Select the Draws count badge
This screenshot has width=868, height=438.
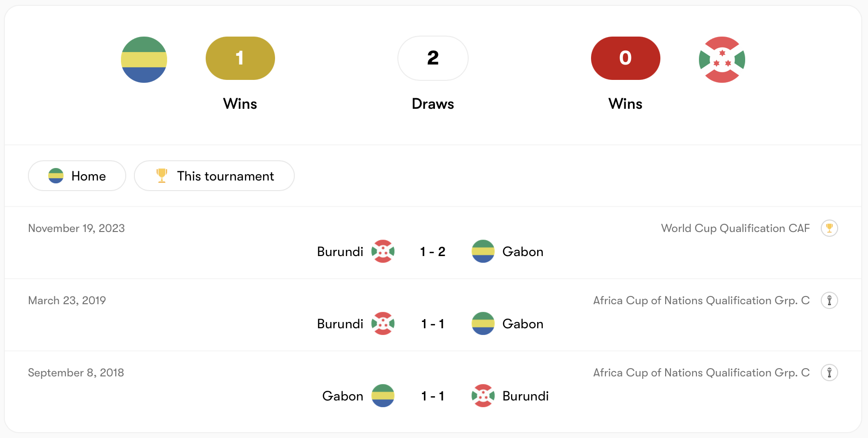pyautogui.click(x=433, y=58)
